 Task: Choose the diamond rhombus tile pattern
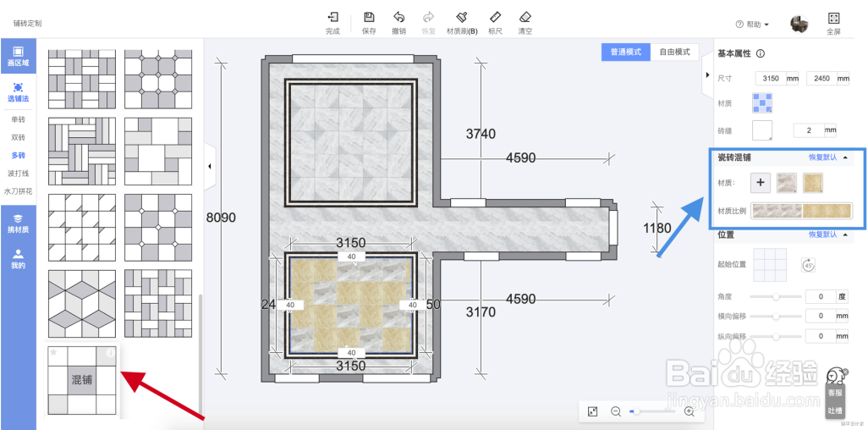coord(82,304)
